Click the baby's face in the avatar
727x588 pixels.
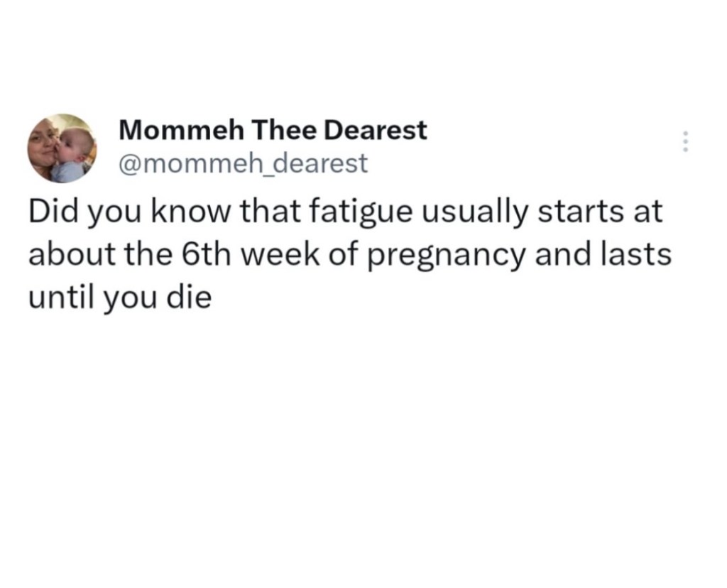pos(73,147)
